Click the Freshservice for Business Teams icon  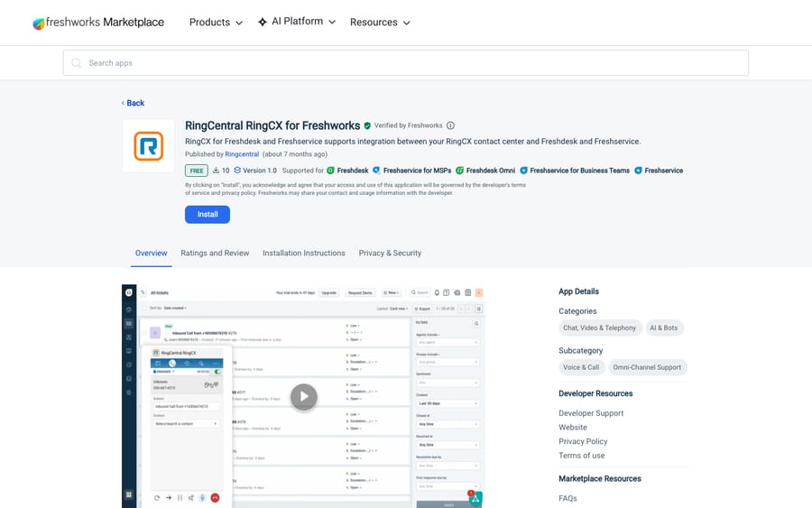pos(523,171)
